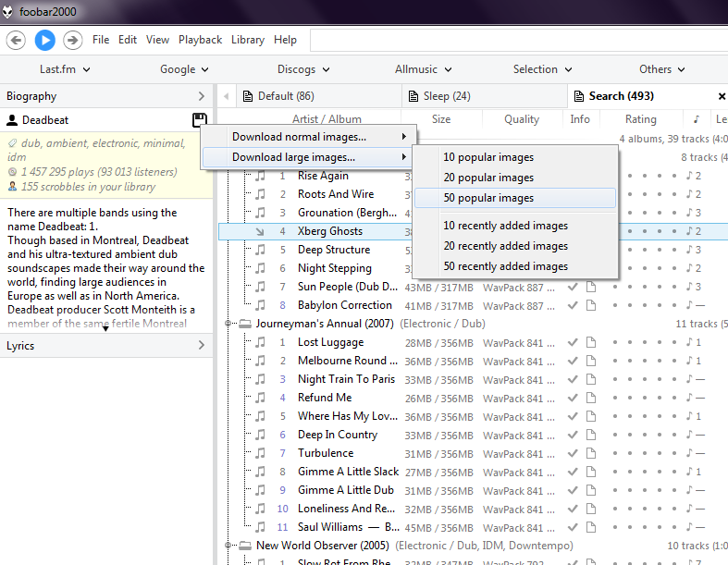Select the Melbourne Round track row
The width and height of the screenshot is (728, 565).
(341, 361)
